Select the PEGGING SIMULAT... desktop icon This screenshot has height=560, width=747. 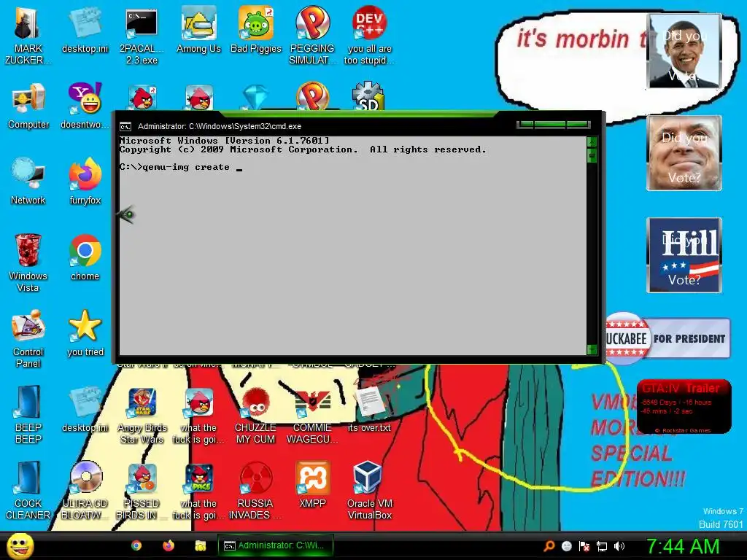point(312,36)
